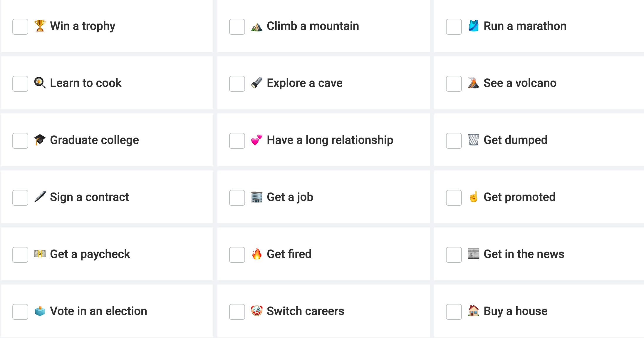Check the Win a trophy checkbox
This screenshot has height=338, width=644.
point(20,27)
